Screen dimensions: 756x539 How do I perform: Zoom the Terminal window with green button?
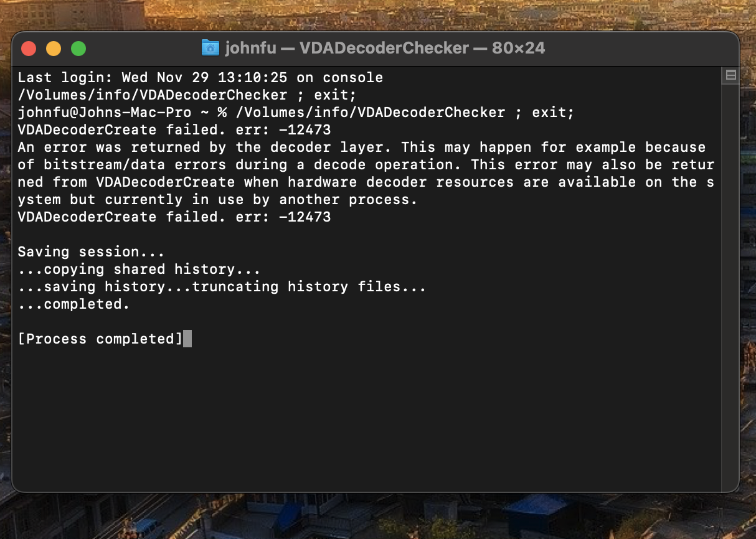78,49
